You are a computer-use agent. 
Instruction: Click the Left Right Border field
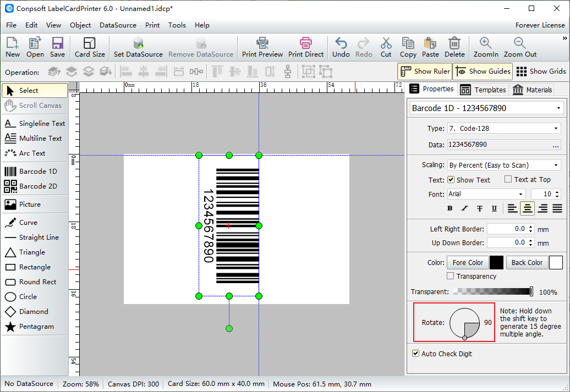click(511, 229)
